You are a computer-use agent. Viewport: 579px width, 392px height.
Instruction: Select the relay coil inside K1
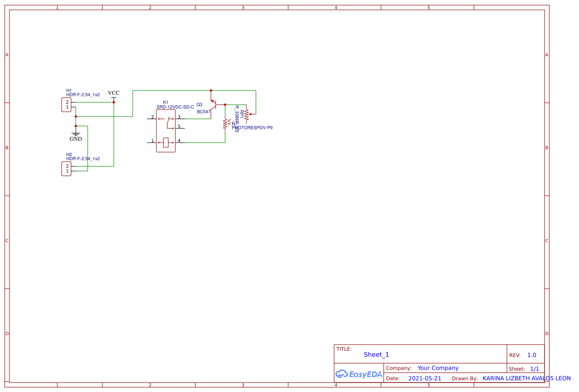tap(166, 142)
